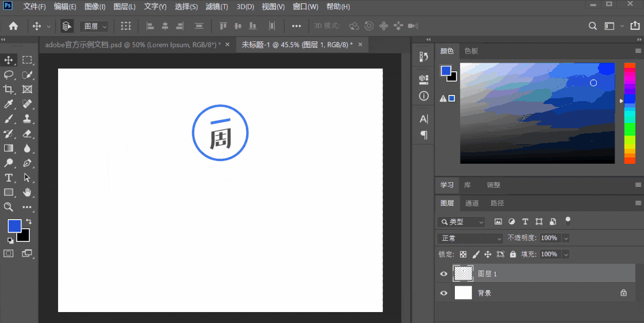Expand the fill 填充 dropdown arrow
Screen dimensions: 644x323
(x=566, y=254)
